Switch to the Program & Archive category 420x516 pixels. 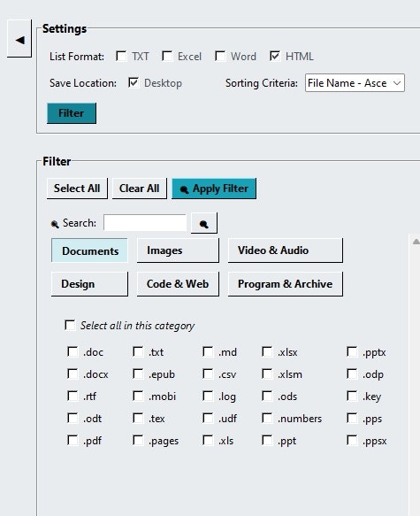(x=286, y=284)
